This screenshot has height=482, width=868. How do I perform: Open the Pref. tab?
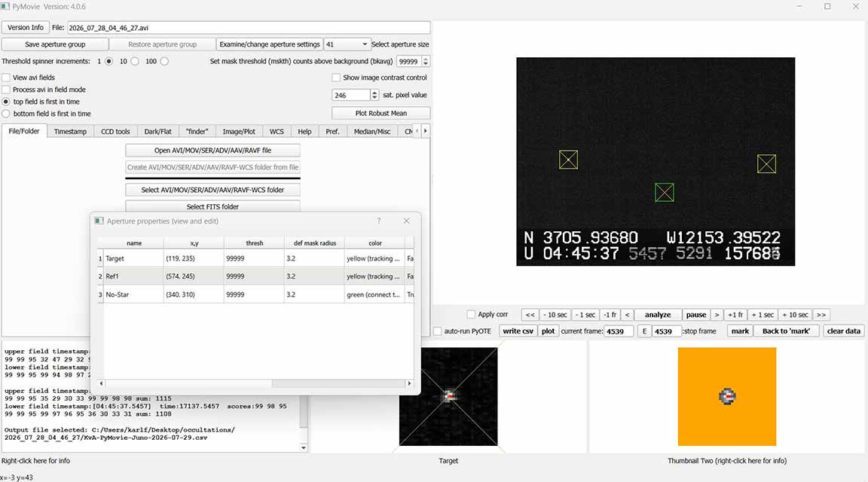[333, 132]
